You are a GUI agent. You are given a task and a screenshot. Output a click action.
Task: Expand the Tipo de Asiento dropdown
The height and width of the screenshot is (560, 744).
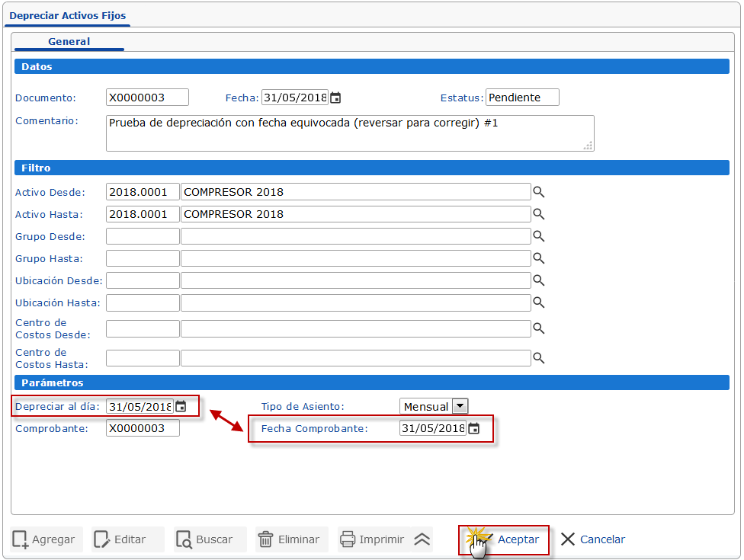coord(460,407)
